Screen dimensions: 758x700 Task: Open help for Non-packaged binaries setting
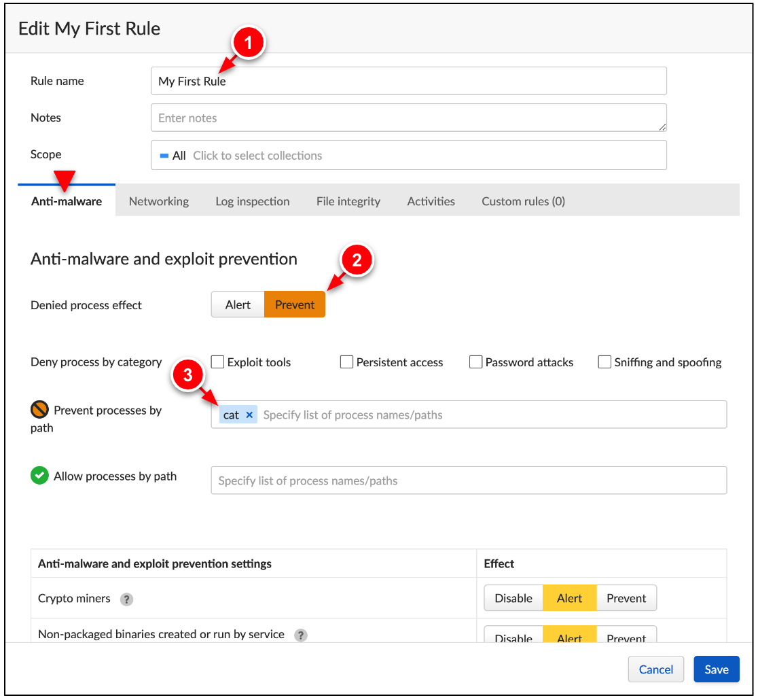pos(301,635)
